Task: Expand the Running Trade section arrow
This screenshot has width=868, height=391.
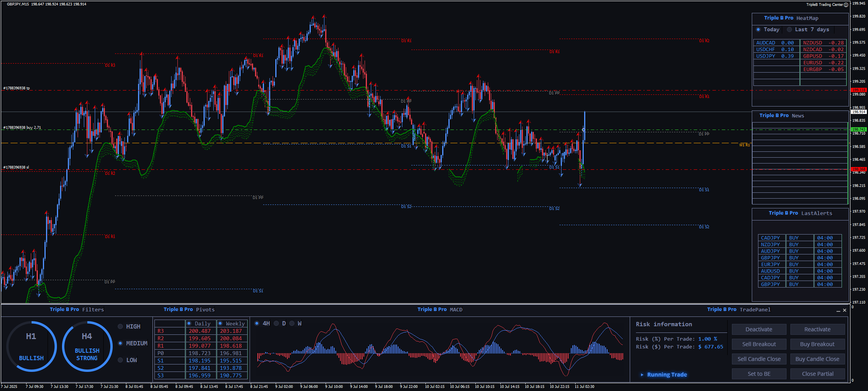Action: pos(642,375)
